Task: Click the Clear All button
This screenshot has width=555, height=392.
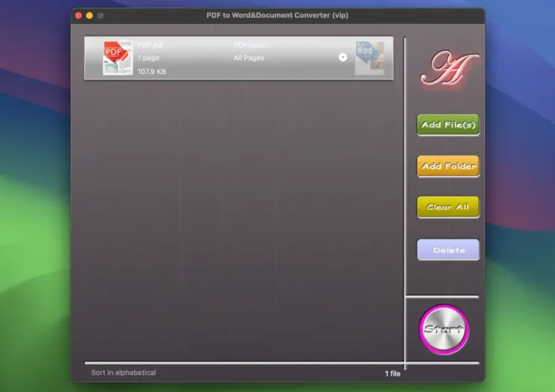Action: (448, 207)
